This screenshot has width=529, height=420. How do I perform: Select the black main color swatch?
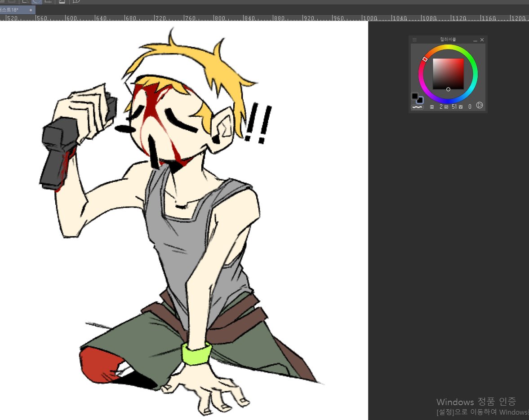tap(415, 96)
